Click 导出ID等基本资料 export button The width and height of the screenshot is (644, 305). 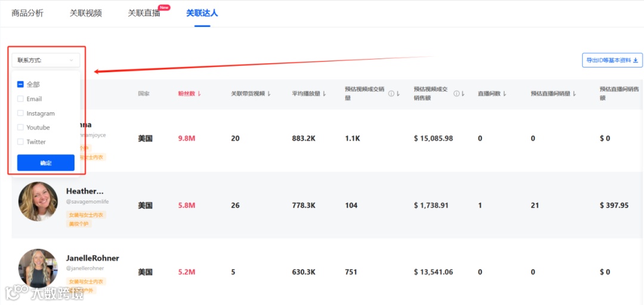point(612,60)
